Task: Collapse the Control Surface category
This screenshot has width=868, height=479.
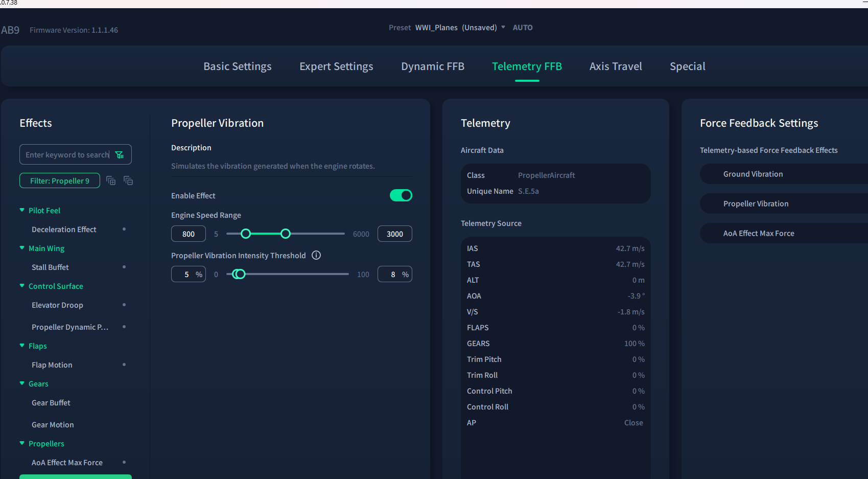Action: (22, 286)
